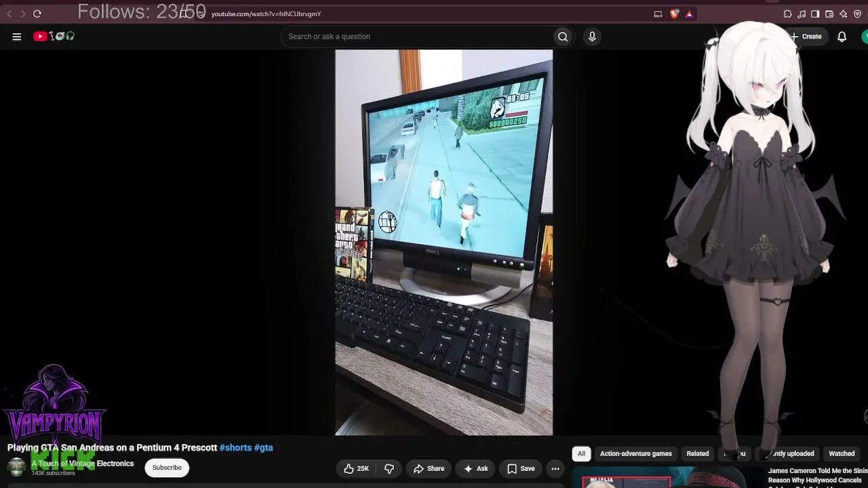Image resolution: width=868 pixels, height=488 pixels.
Task: Open the Create menu
Action: [x=806, y=37]
